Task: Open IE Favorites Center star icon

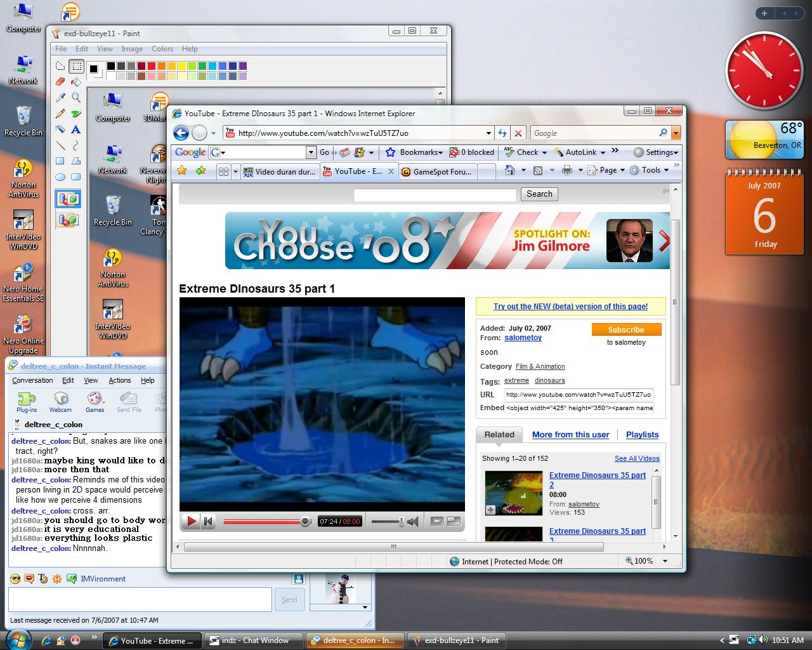Action: [x=182, y=170]
